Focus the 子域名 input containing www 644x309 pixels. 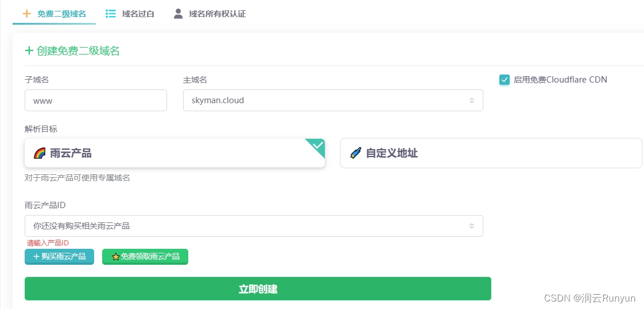96,100
